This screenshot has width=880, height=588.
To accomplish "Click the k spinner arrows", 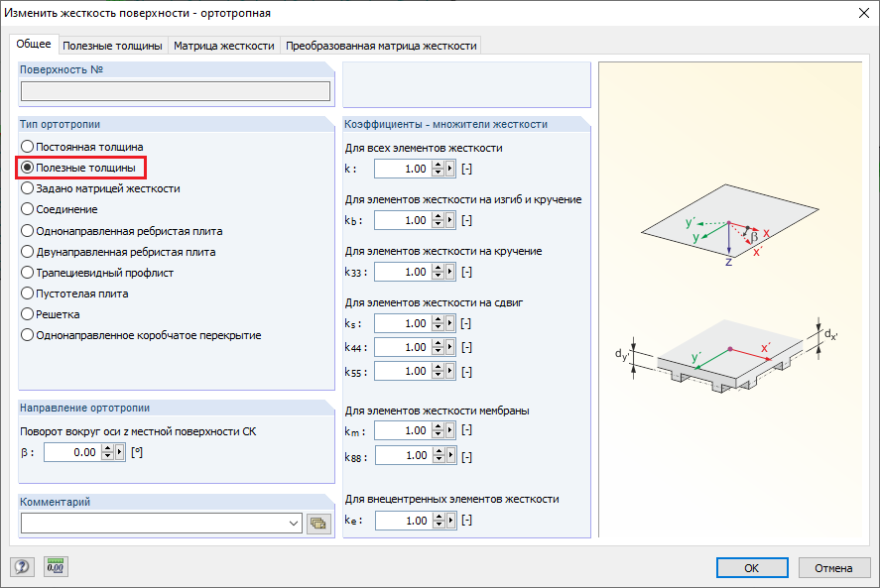I will click(439, 169).
